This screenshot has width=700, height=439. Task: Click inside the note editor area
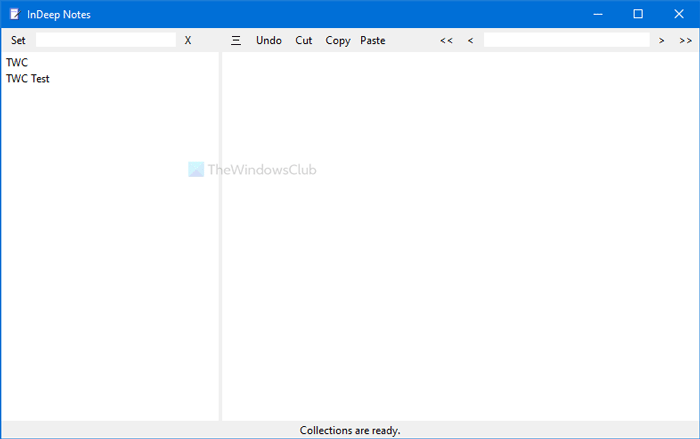click(x=460, y=236)
